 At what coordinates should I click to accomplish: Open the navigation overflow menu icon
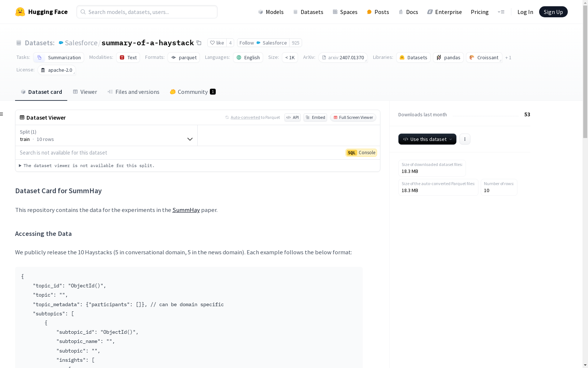(x=501, y=12)
